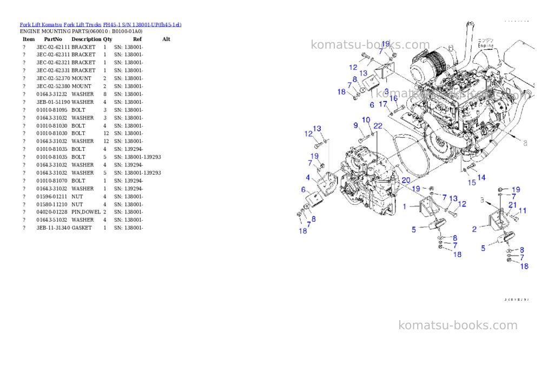The height and width of the screenshot is (392, 554).
Task: Click callout number 22 in the diagram
Action: [378, 126]
